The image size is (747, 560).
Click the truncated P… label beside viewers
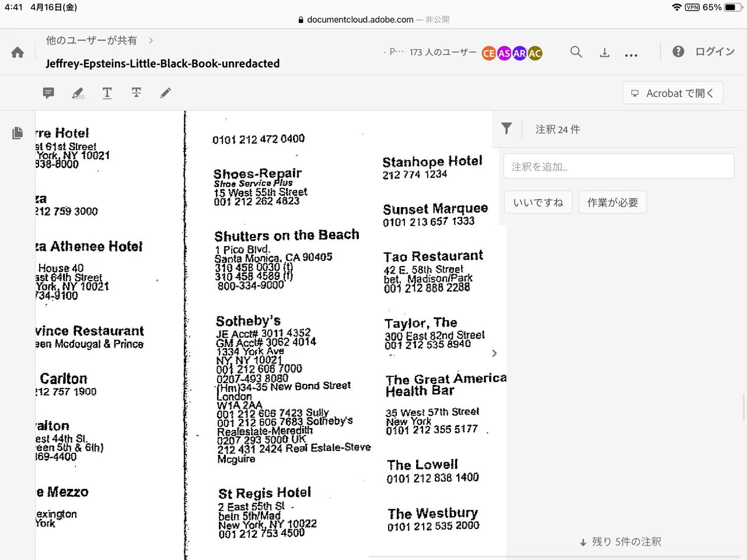[x=396, y=52]
